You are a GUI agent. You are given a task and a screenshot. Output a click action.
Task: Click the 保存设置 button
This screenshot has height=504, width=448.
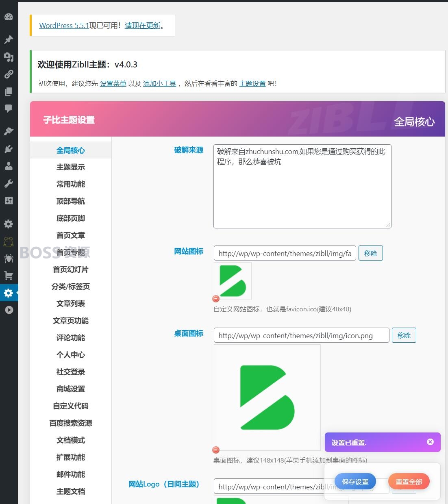pyautogui.click(x=355, y=482)
